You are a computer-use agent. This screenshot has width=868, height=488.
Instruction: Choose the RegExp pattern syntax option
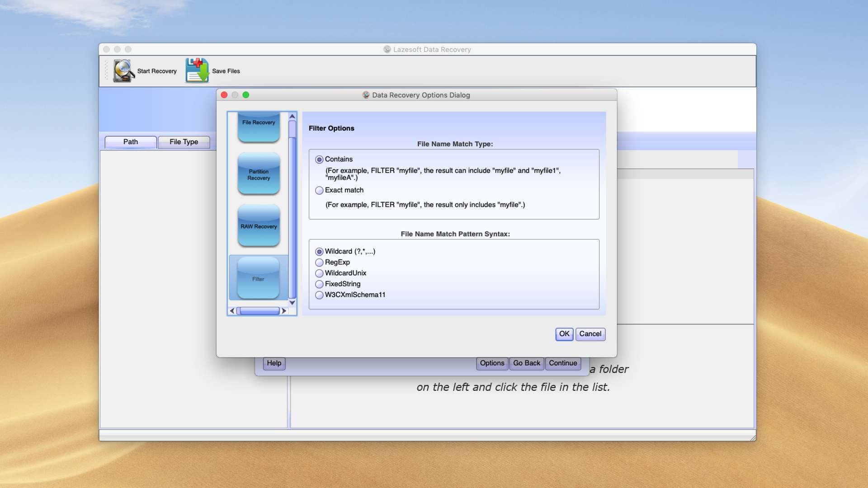pos(319,263)
